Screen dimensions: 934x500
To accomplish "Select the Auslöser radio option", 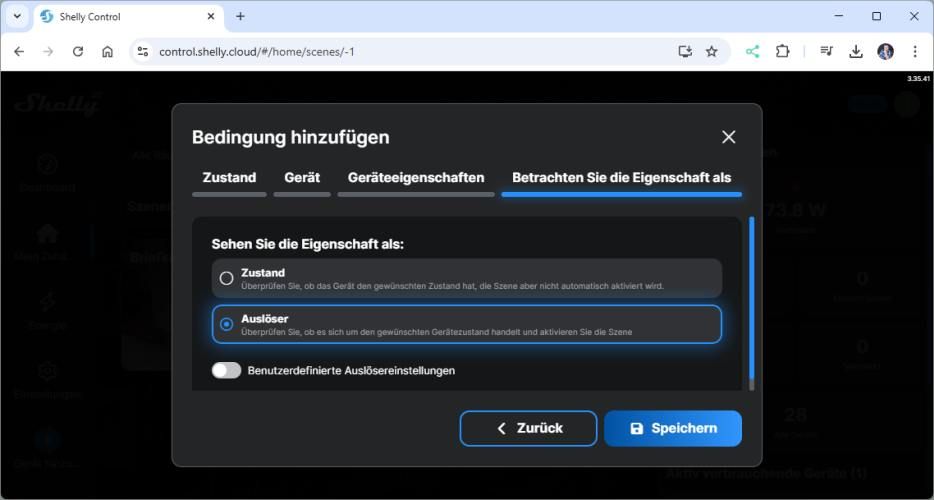I will coord(227,324).
